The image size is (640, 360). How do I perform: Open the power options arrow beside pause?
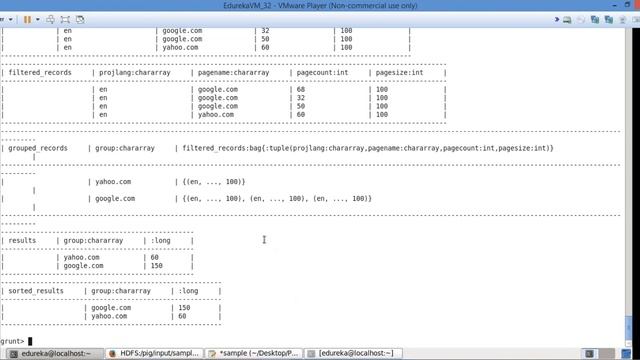38,20
